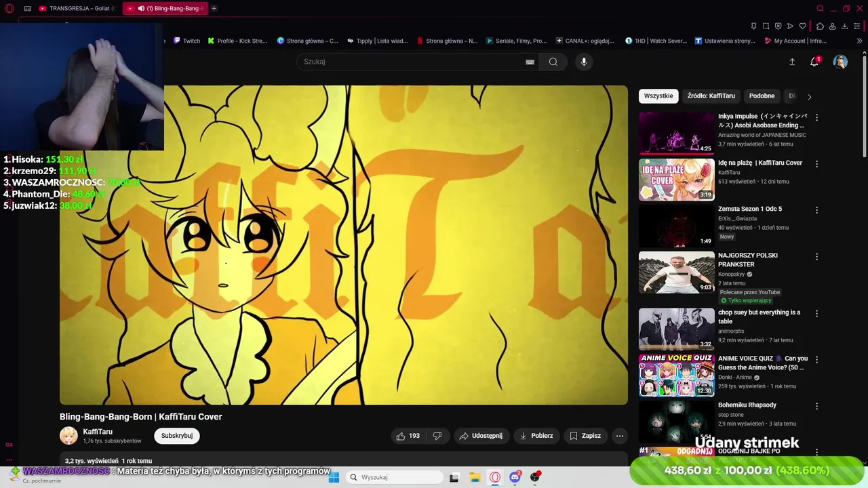Switch to the TRANSGRESJA – Goliat tab
The image size is (868, 488).
tap(77, 8)
